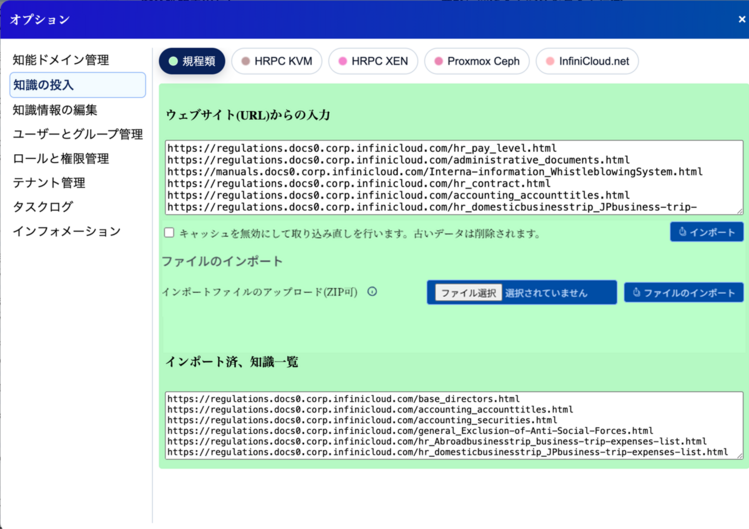This screenshot has height=529, width=749.
Task: Select 知識情報の編集 from sidebar
Action: (x=55, y=110)
